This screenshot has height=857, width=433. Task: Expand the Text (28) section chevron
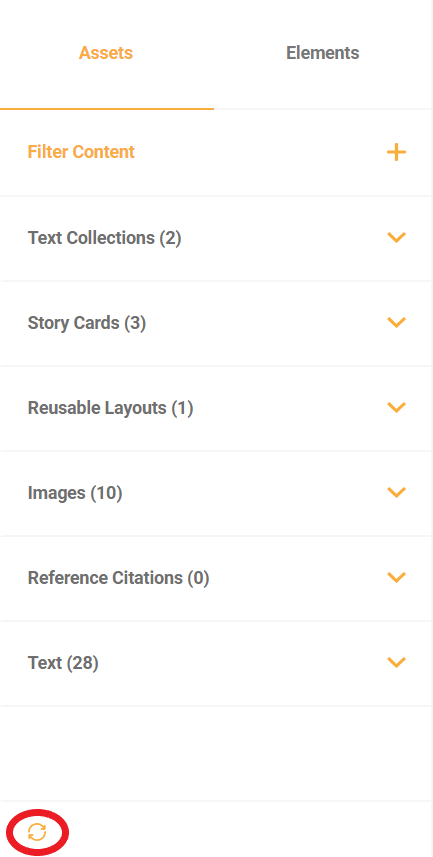(396, 662)
